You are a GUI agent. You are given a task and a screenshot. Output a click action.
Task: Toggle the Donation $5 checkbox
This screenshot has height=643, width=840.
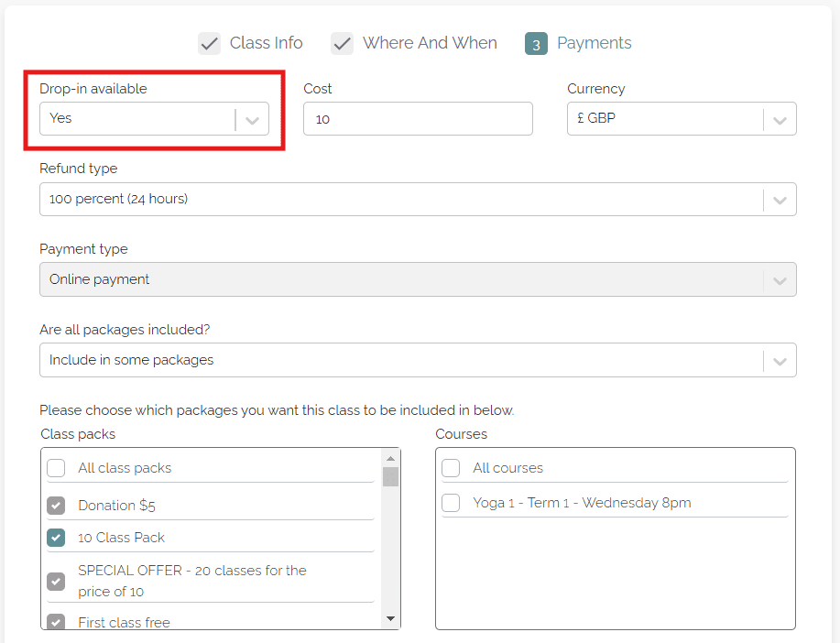[x=57, y=506]
